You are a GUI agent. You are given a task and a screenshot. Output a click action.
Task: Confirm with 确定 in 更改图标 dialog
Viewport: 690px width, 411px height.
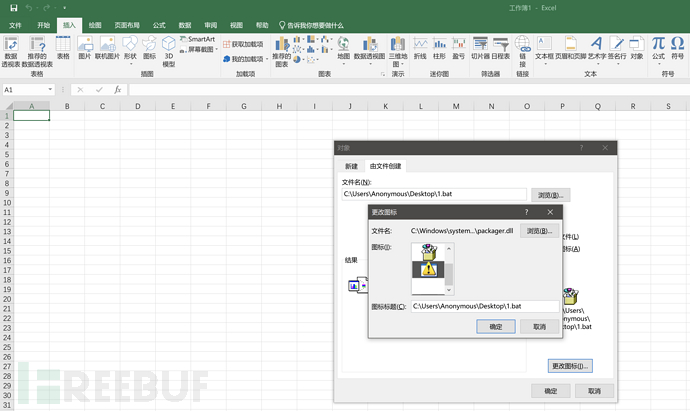495,327
